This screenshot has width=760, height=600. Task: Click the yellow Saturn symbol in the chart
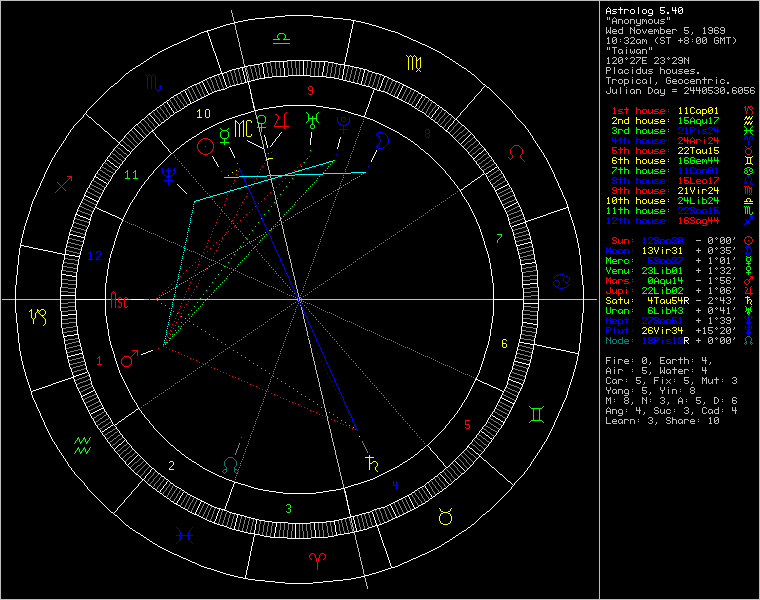[372, 463]
